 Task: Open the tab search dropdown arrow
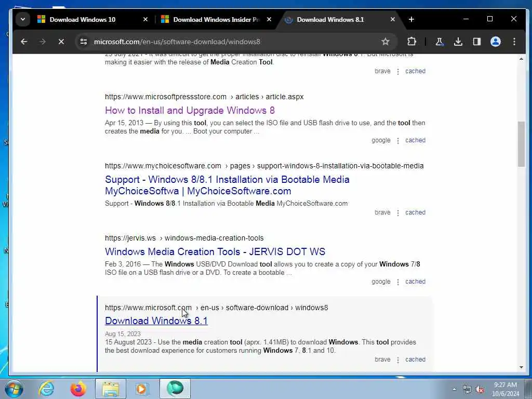23,19
